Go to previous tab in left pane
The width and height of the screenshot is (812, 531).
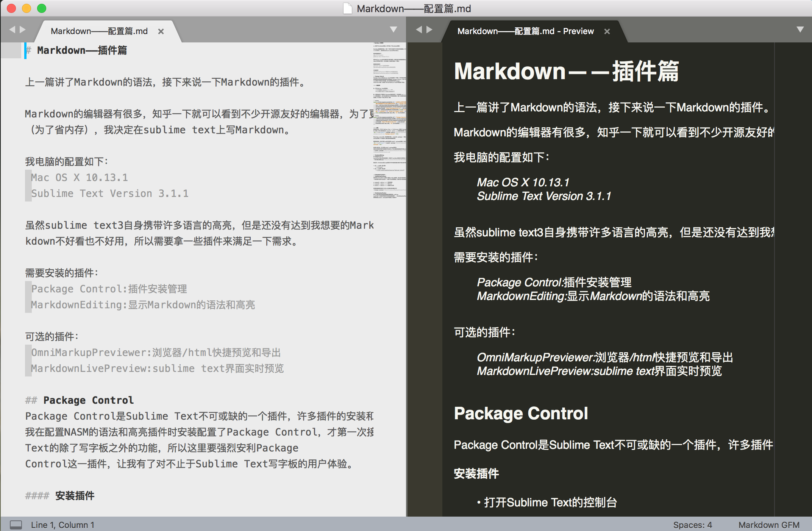pyautogui.click(x=12, y=30)
